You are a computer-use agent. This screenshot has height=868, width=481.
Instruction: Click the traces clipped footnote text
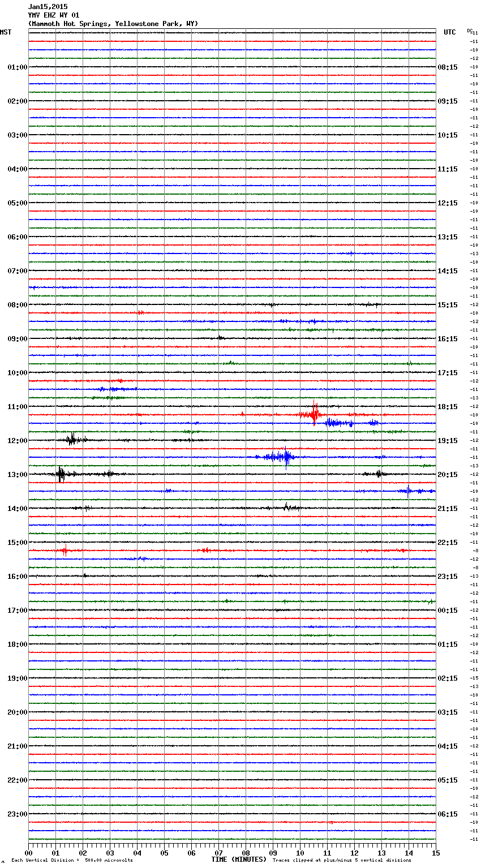(x=342, y=860)
